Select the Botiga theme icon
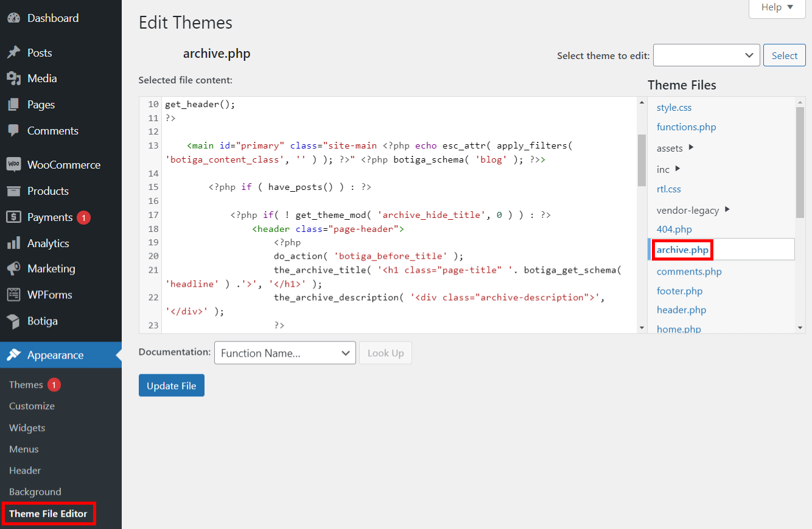812x529 pixels. pyautogui.click(x=13, y=321)
